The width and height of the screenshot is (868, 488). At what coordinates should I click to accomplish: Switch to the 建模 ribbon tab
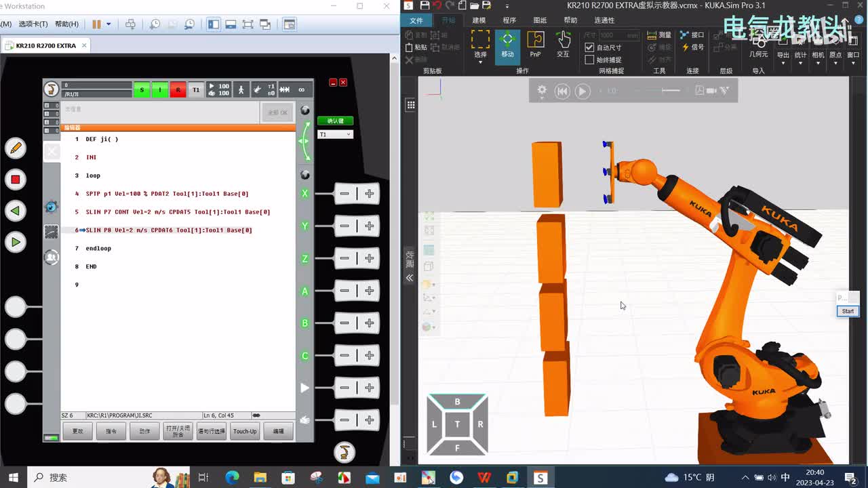coord(479,20)
